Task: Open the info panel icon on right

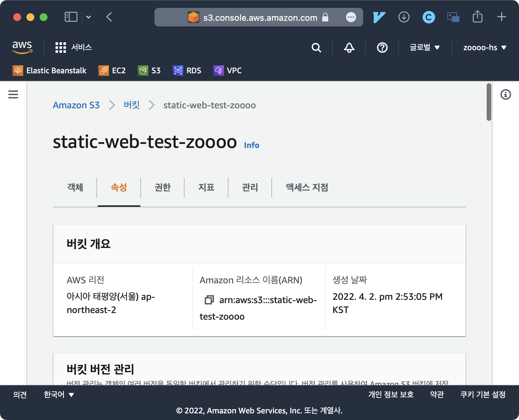Action: click(505, 94)
